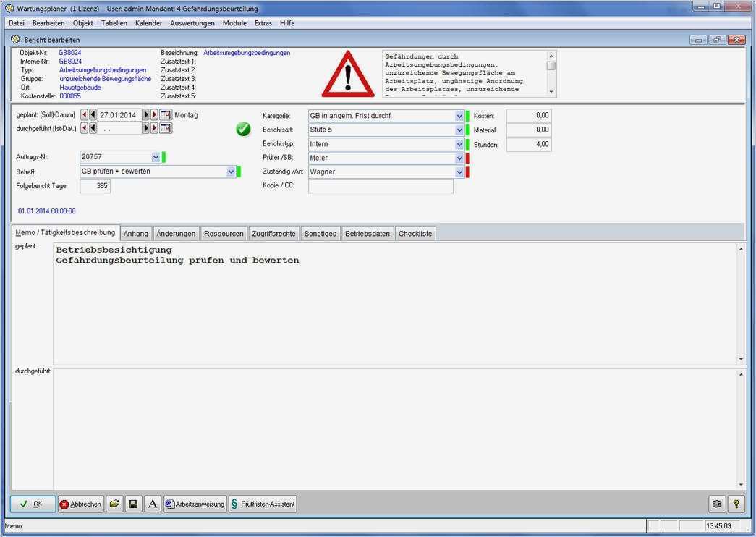The image size is (756, 537).
Task: Click the Wartungsplaner app icon in title bar
Action: point(9,8)
